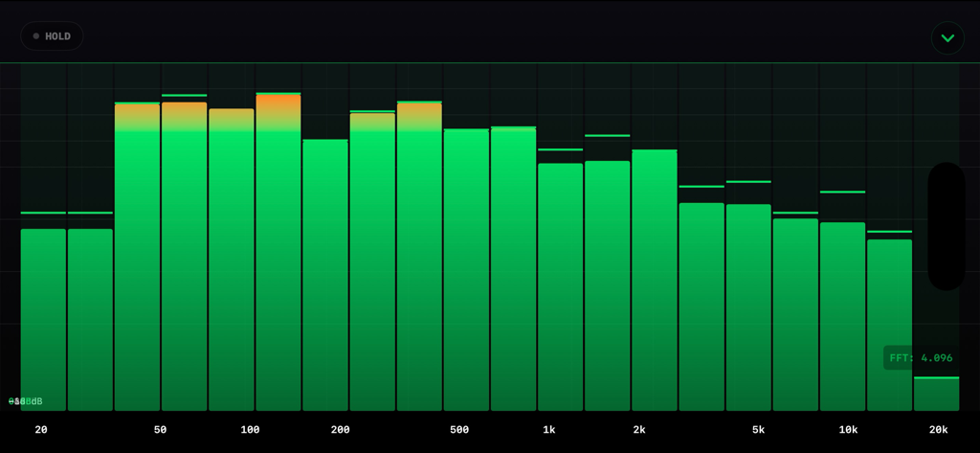Select the 100 frequency label
The width and height of the screenshot is (980, 453).
(x=250, y=430)
